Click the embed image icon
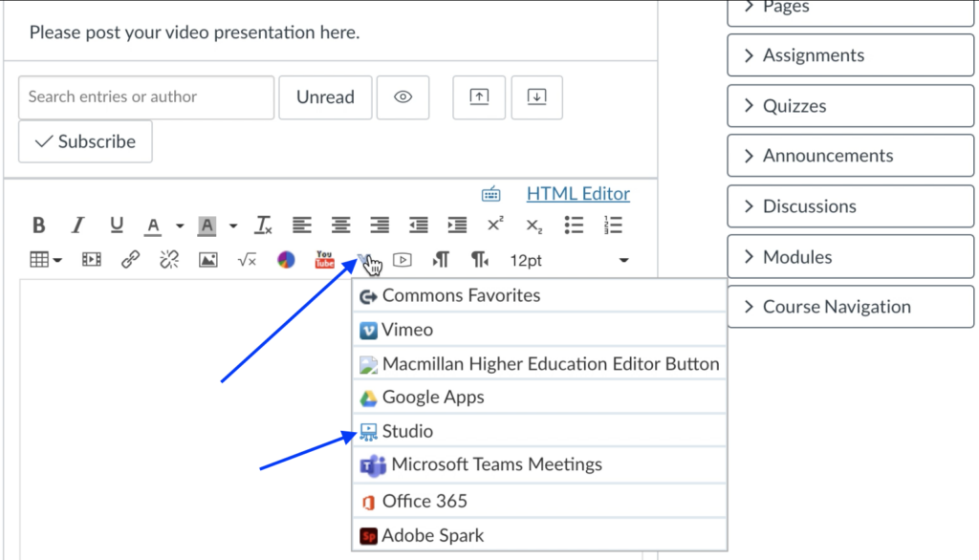Image resolution: width=979 pixels, height=560 pixels. pos(207,260)
